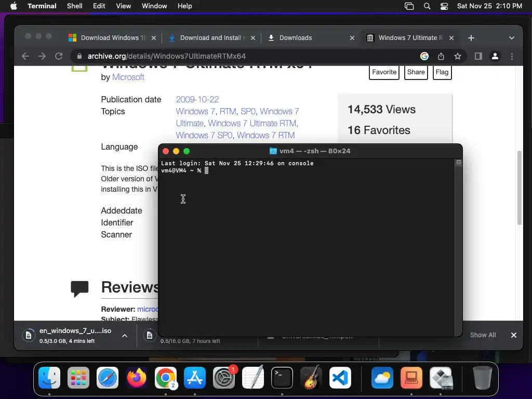
Task: Click the site lock icon
Action: pyautogui.click(x=79, y=56)
